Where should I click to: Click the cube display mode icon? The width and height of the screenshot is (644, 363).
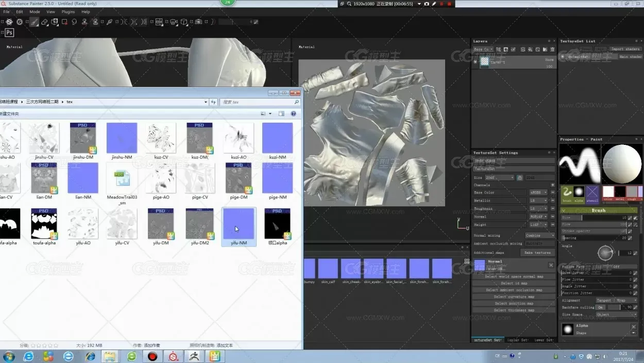[184, 22]
